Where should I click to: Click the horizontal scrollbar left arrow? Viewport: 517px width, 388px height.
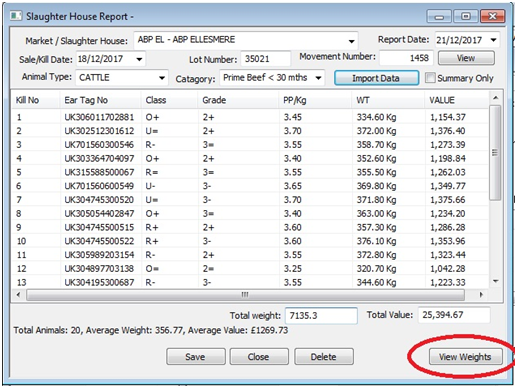[18, 295]
